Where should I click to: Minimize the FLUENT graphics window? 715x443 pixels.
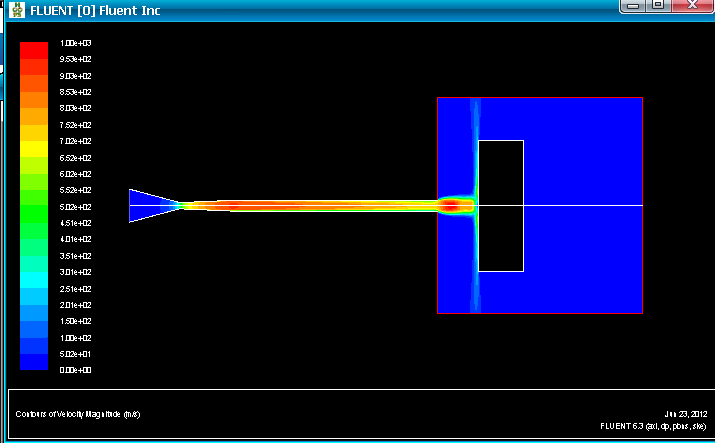(x=632, y=5)
